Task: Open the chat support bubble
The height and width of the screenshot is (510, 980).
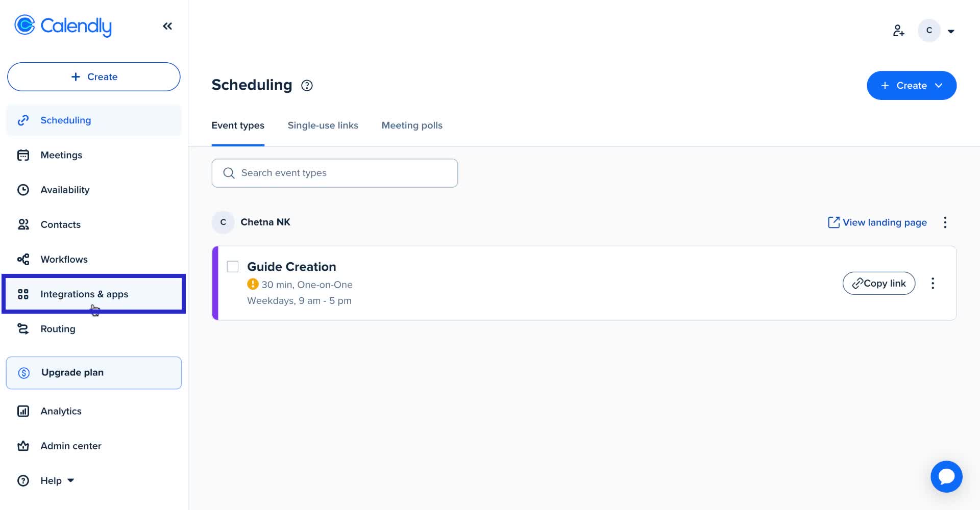Action: (947, 476)
